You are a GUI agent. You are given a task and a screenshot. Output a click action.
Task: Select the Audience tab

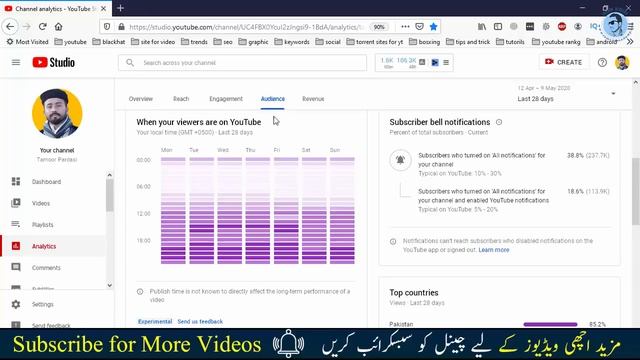(x=273, y=99)
